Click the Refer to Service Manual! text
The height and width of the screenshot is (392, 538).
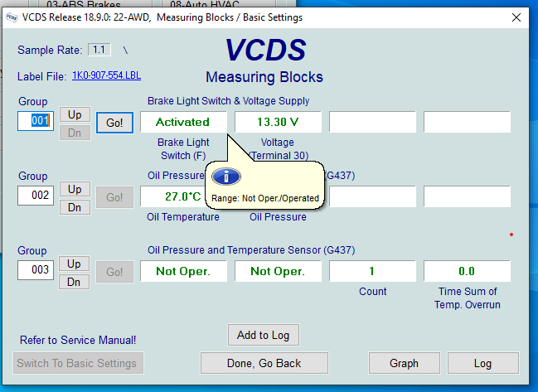pyautogui.click(x=78, y=341)
